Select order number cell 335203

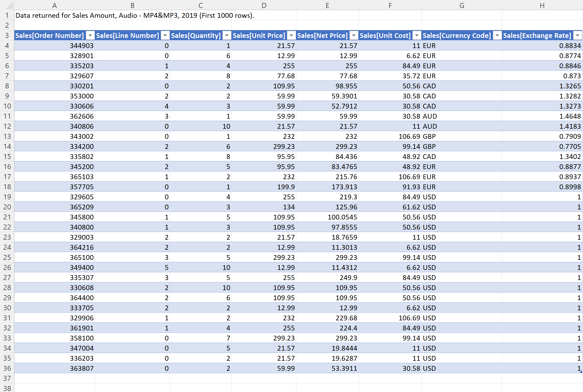click(x=54, y=66)
